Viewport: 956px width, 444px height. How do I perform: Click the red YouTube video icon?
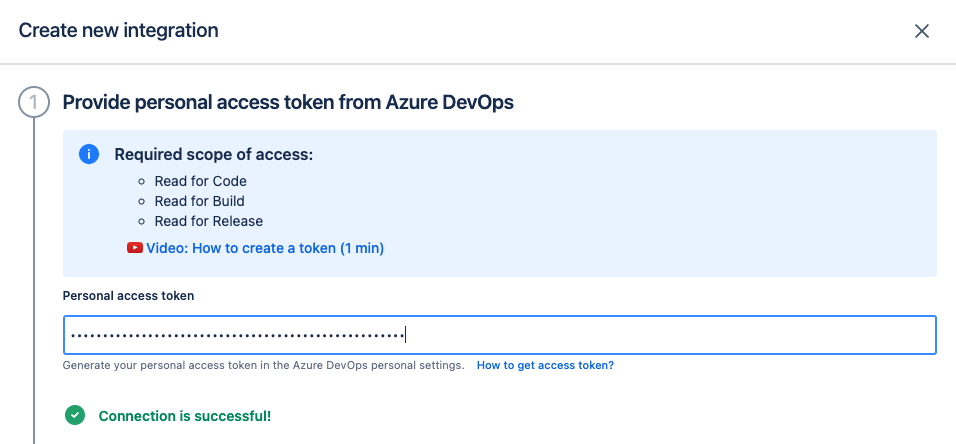pyautogui.click(x=135, y=248)
